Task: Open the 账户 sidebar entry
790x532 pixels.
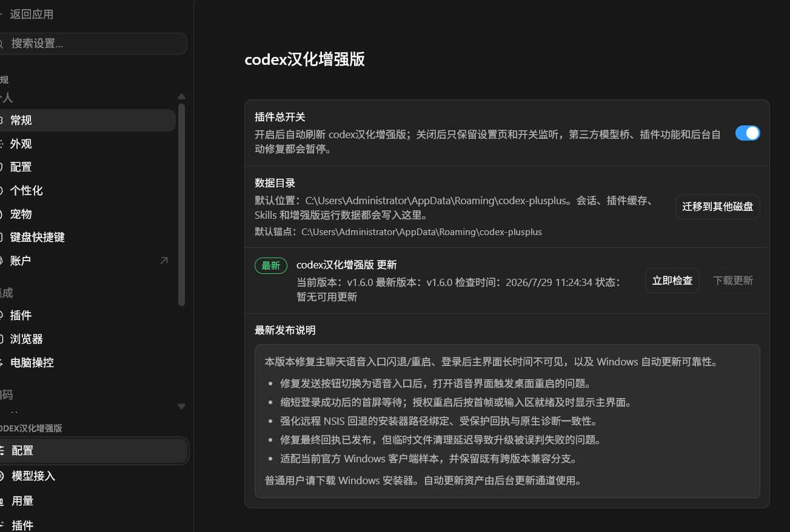Action: 86,261
